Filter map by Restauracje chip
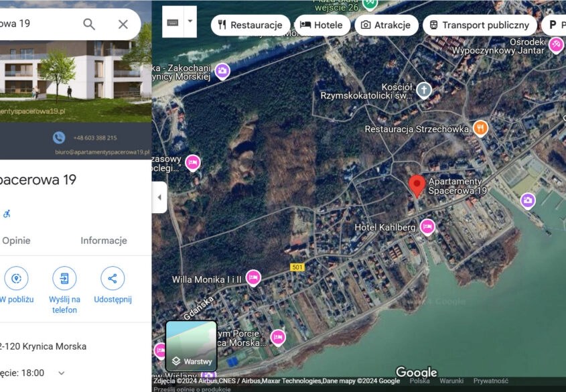Screen dimensions: 566x392 pyautogui.click(x=250, y=25)
